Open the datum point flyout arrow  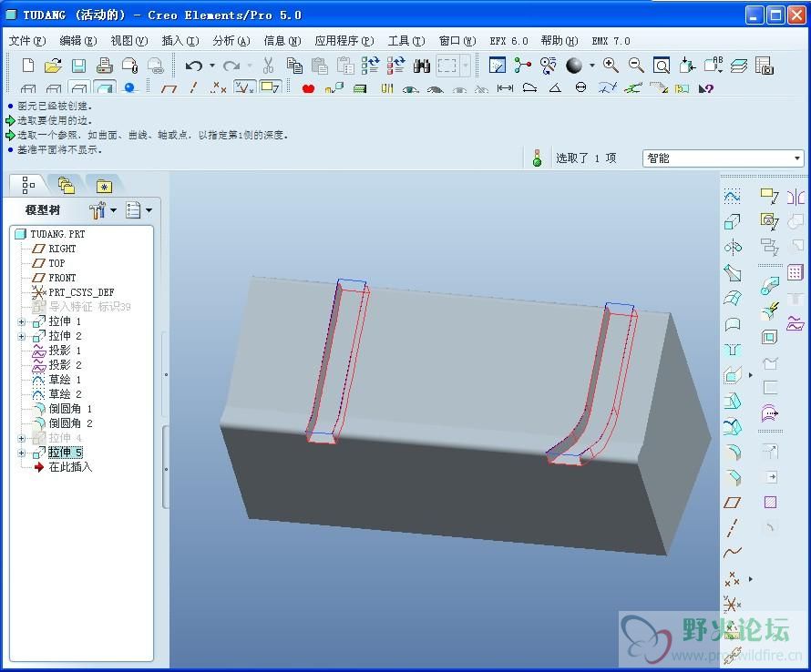click(751, 579)
